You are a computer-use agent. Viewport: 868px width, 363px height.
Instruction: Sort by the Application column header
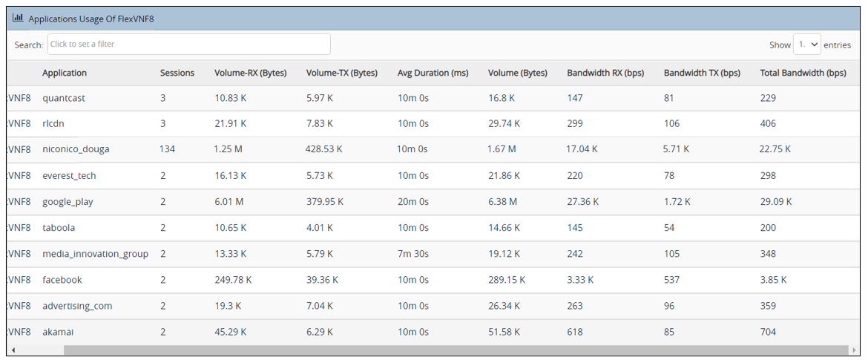click(65, 73)
